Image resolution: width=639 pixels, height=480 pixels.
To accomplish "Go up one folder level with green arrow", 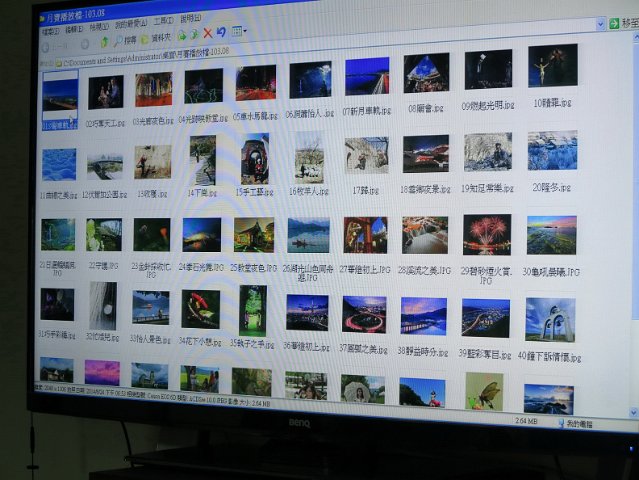I will [104, 42].
